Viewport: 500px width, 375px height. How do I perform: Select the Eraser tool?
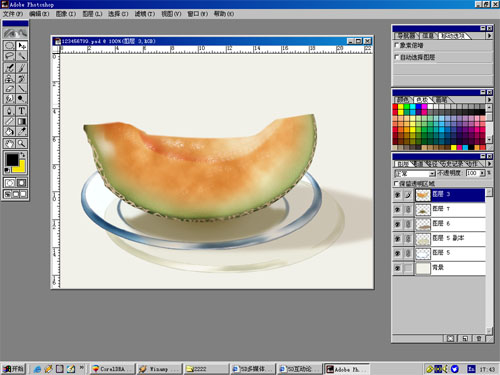[9, 89]
